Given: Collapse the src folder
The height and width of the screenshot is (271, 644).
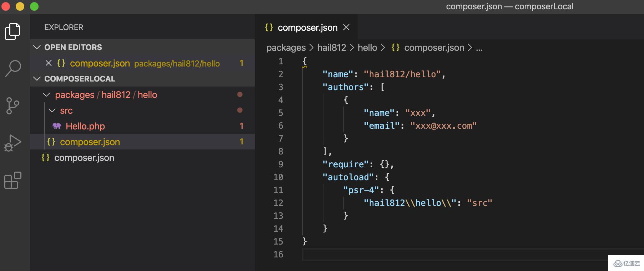Looking at the screenshot, I should (x=52, y=110).
